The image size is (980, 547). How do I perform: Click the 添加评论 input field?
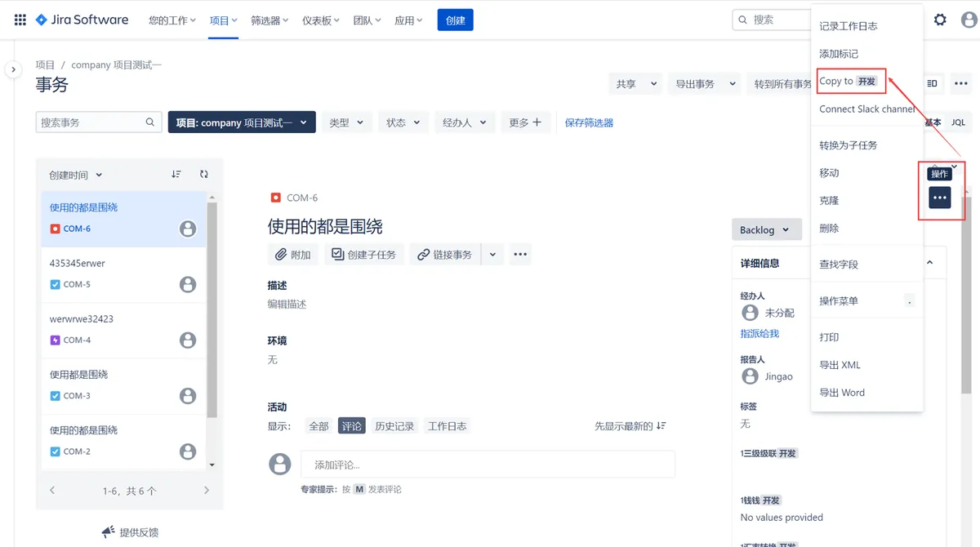pos(488,465)
